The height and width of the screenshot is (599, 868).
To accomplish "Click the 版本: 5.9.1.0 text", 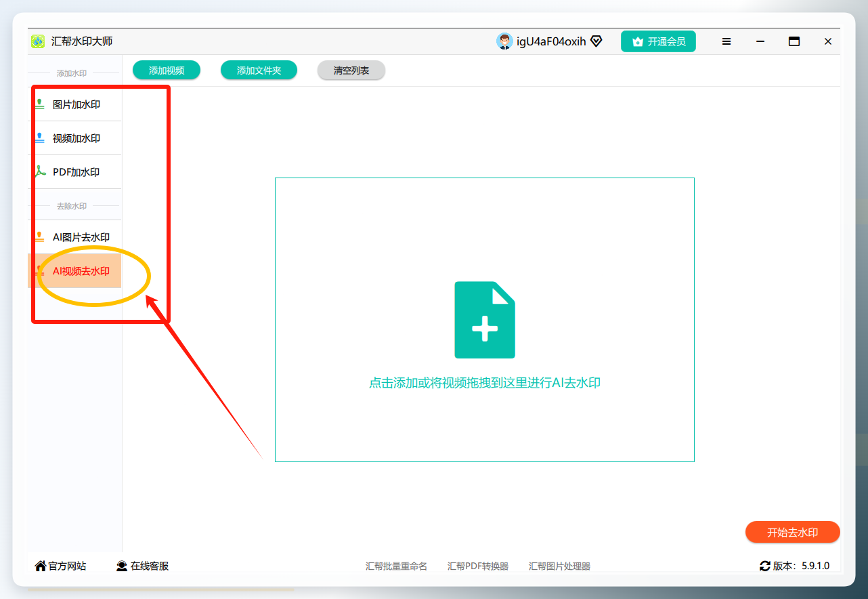I will [x=801, y=566].
